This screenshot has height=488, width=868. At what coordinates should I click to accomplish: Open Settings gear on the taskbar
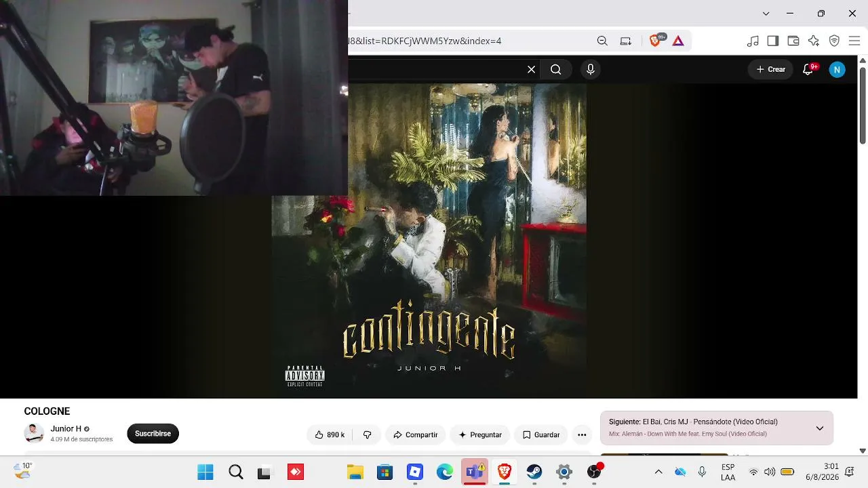pos(564,472)
